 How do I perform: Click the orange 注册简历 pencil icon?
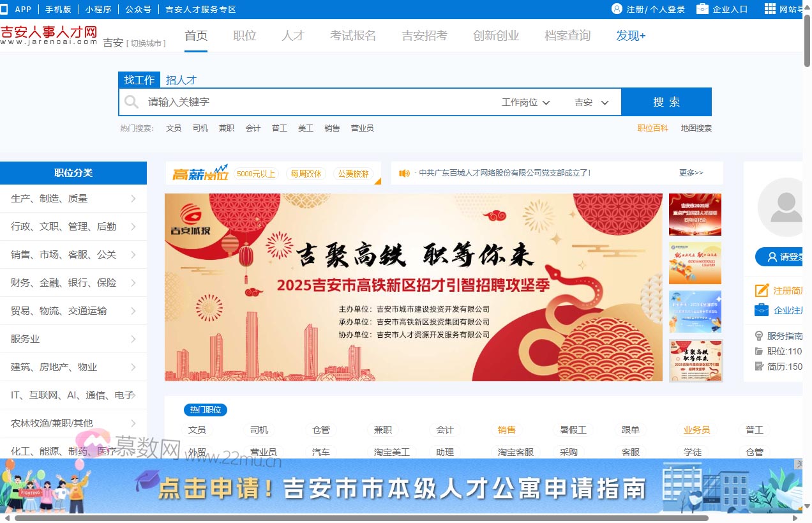point(760,289)
